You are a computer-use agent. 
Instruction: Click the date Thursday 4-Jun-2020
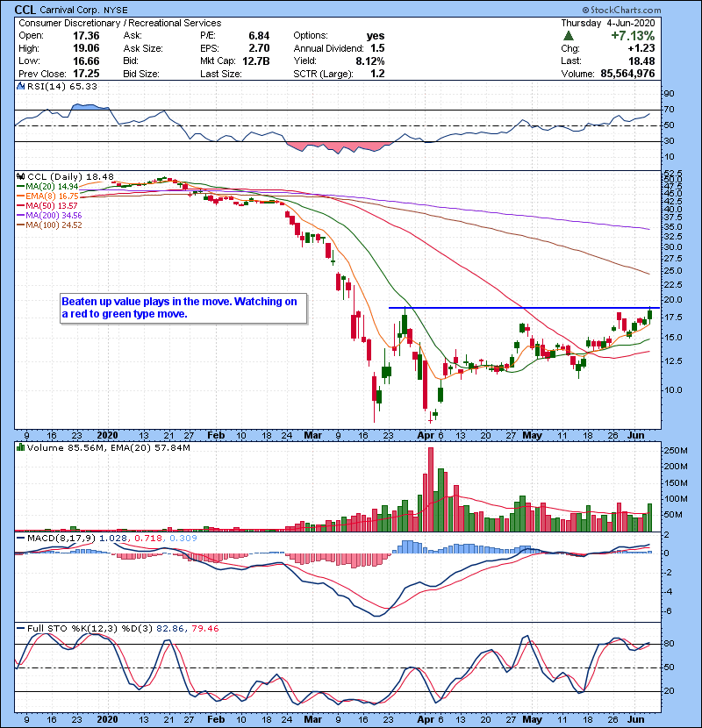[x=608, y=23]
